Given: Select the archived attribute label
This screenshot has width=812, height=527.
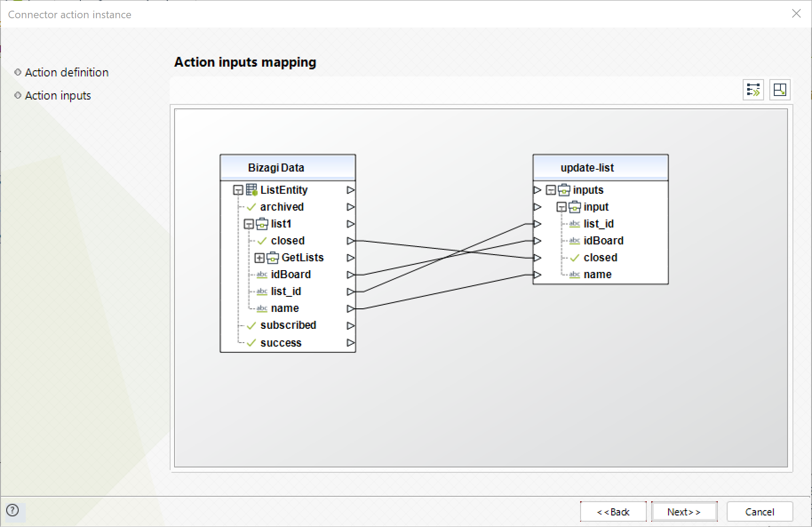Looking at the screenshot, I should 282,207.
